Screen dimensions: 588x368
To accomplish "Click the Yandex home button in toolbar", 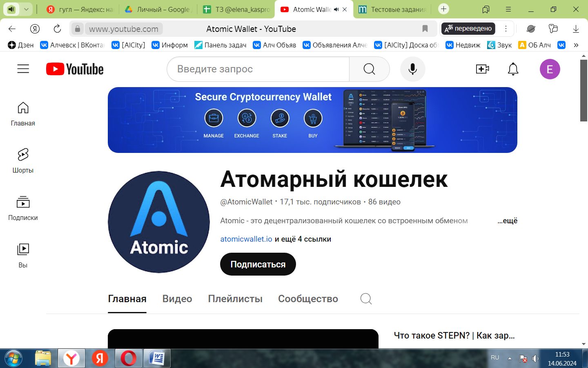I will 35,29.
